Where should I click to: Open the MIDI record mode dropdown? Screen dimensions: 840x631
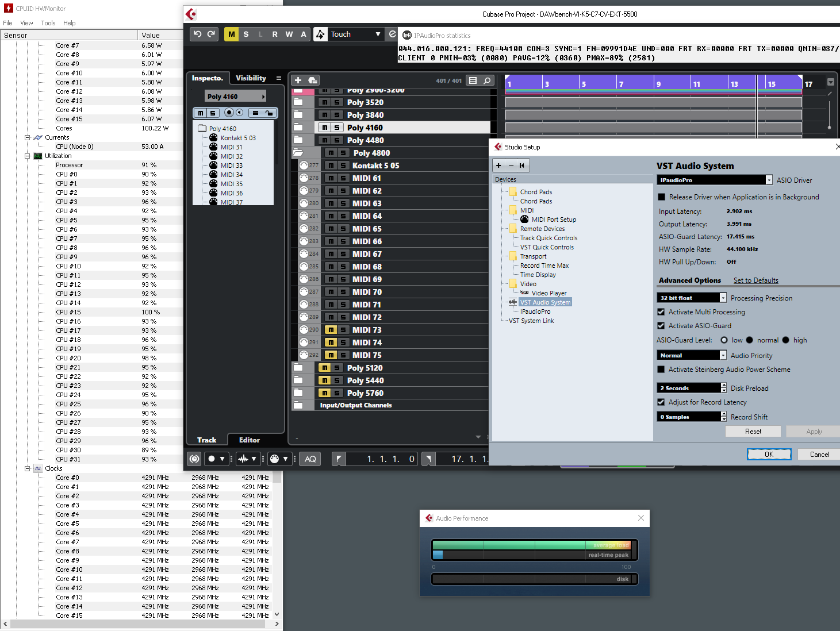pyautogui.click(x=279, y=459)
